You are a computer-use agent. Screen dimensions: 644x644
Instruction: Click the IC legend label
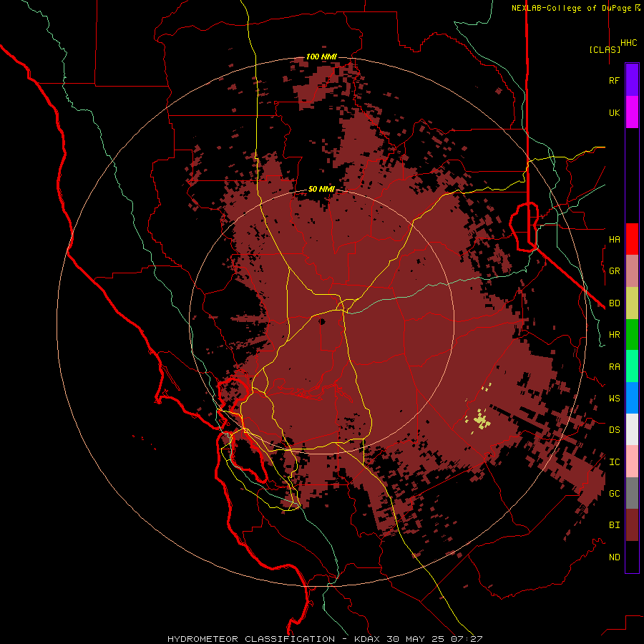[615, 462]
